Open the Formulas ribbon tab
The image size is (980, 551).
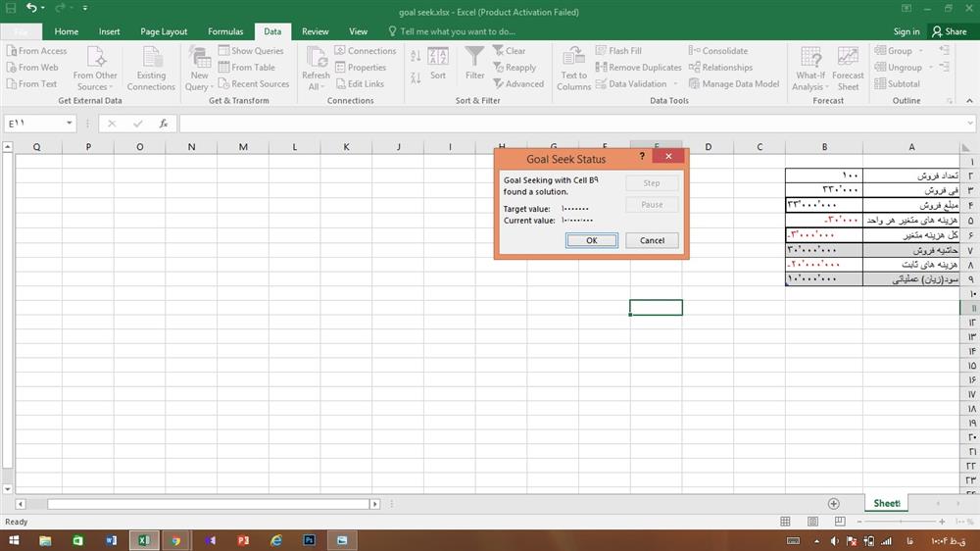[225, 31]
